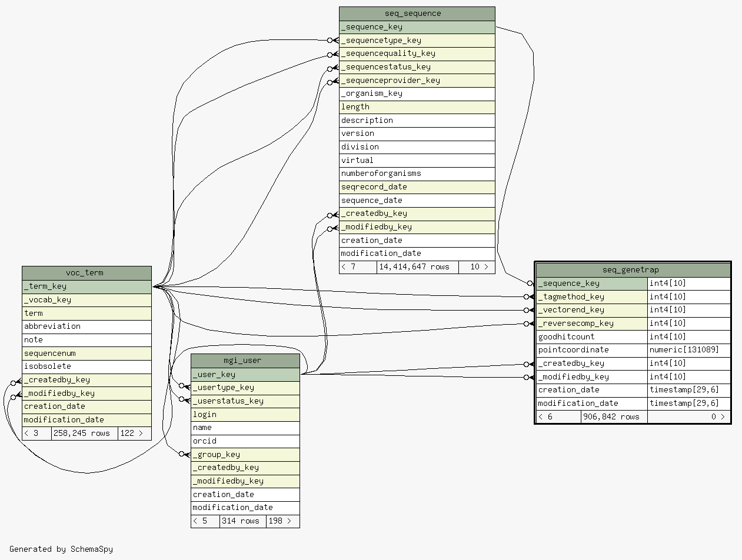Select the orcid column in mgi_user

(x=245, y=441)
